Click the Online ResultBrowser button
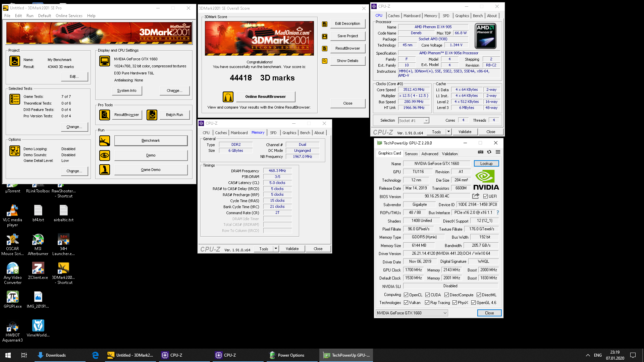 pyautogui.click(x=266, y=97)
